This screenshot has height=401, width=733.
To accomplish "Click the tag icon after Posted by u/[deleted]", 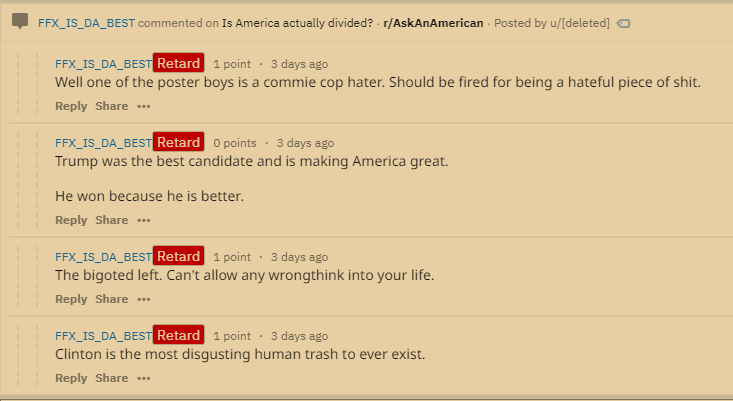I will click(x=623, y=23).
